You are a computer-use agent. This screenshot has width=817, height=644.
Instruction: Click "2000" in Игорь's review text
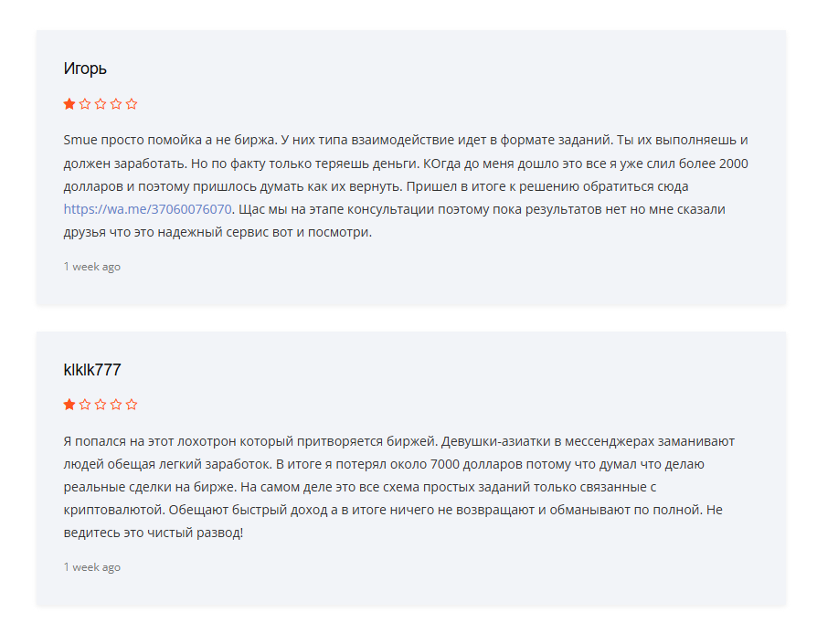(735, 164)
